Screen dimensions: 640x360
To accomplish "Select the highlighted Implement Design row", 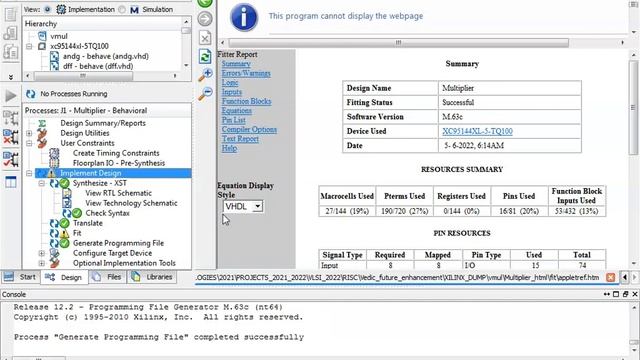I will [113, 173].
